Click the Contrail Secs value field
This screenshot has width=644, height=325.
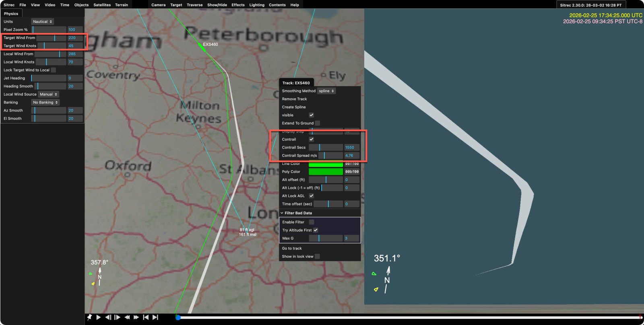[351, 148]
